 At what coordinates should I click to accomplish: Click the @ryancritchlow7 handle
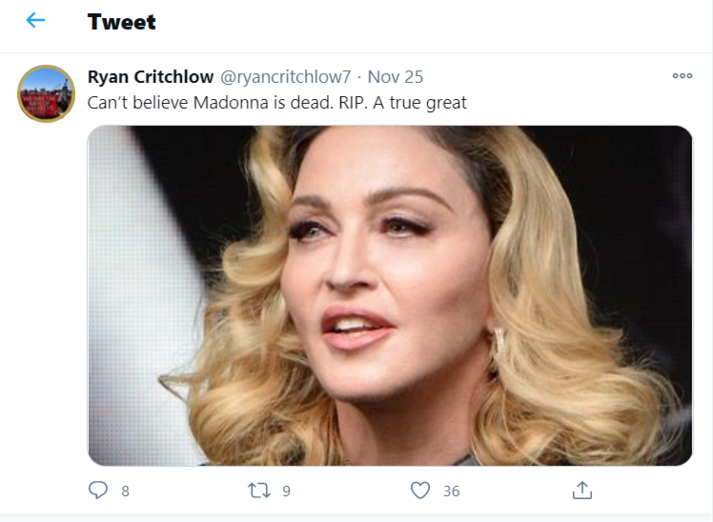(x=287, y=77)
